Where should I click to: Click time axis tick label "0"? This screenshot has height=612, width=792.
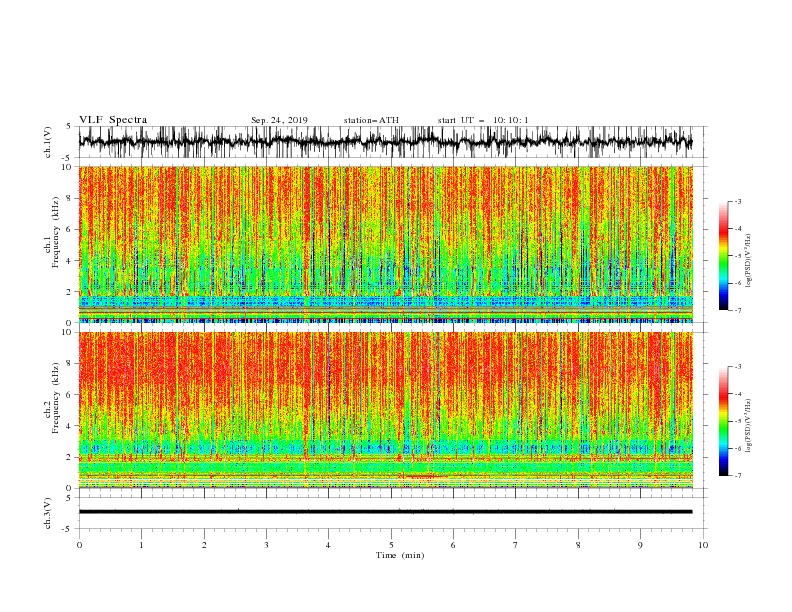(x=79, y=545)
